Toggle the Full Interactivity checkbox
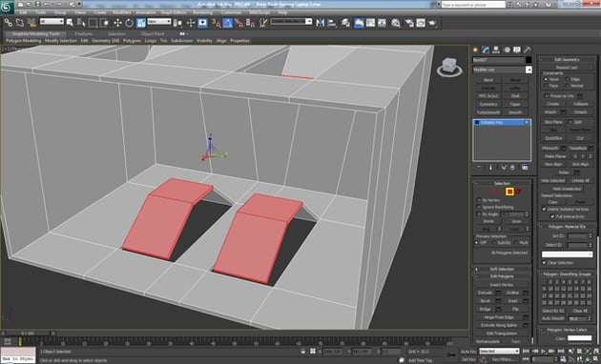601x364 pixels. click(x=552, y=216)
